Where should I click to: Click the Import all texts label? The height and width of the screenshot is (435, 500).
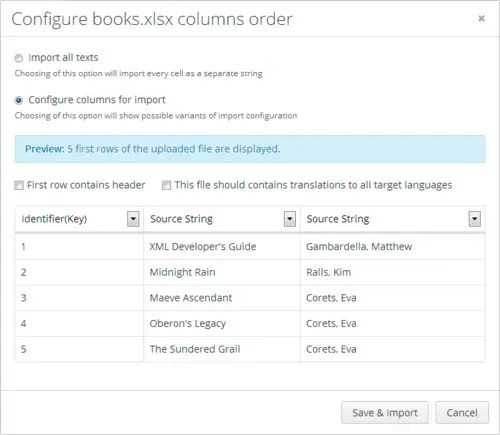[x=63, y=58]
